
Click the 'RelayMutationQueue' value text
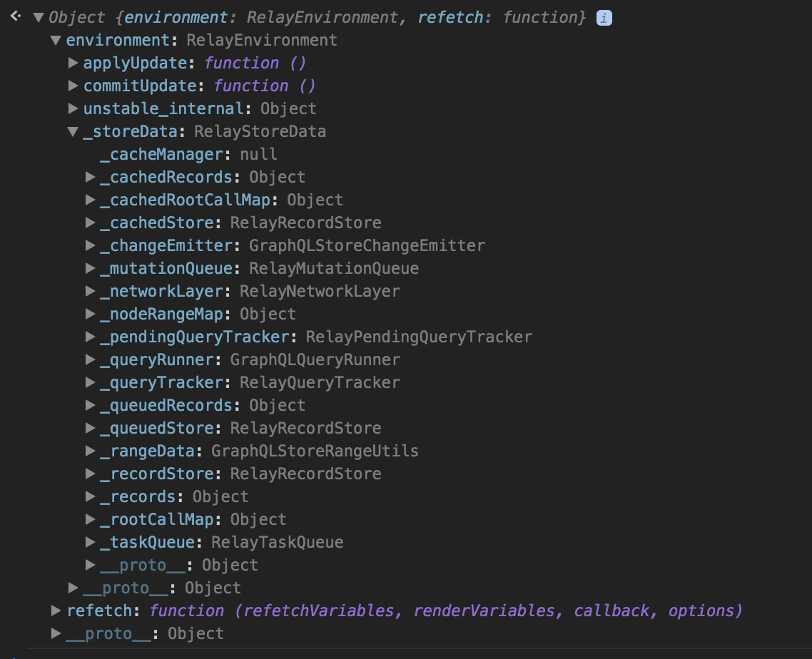pos(334,268)
